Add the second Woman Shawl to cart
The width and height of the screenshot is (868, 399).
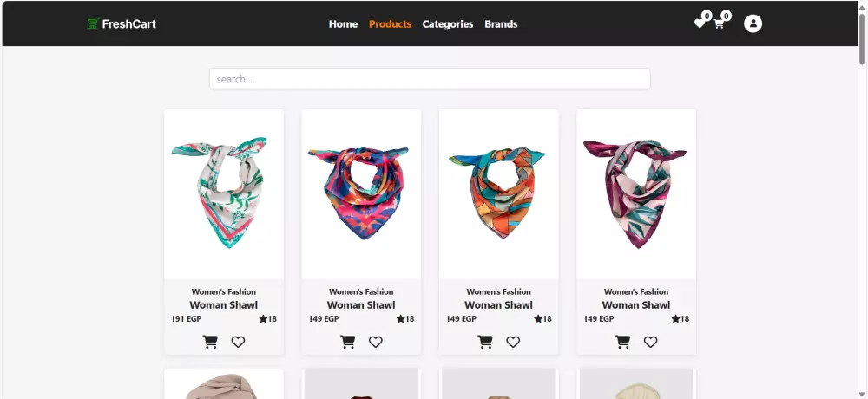(x=348, y=342)
